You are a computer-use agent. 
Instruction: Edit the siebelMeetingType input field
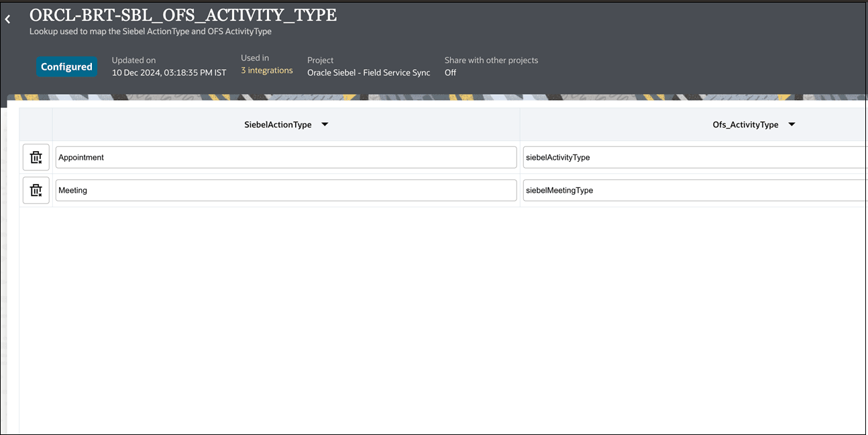click(x=694, y=191)
